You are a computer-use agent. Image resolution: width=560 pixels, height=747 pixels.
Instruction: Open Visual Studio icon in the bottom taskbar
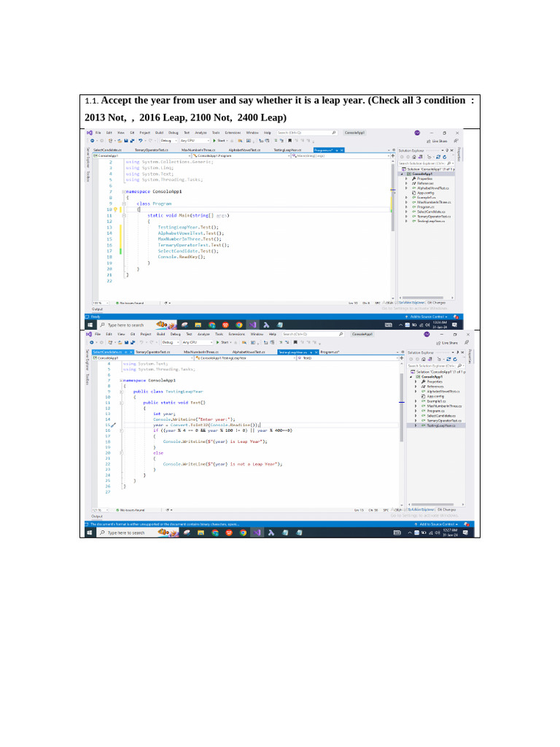[x=252, y=533]
